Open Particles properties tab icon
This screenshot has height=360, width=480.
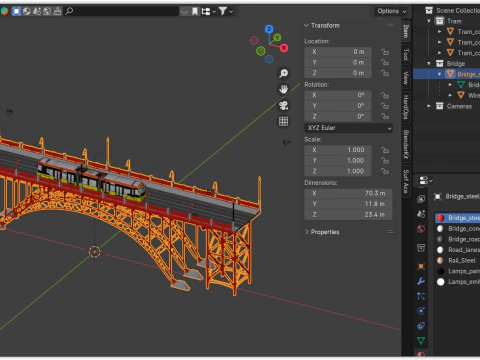click(x=421, y=296)
